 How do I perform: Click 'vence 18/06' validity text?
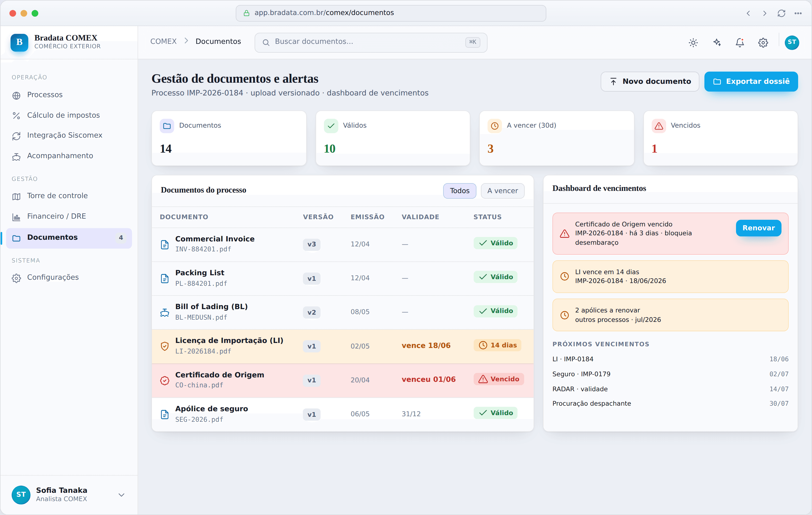point(426,345)
